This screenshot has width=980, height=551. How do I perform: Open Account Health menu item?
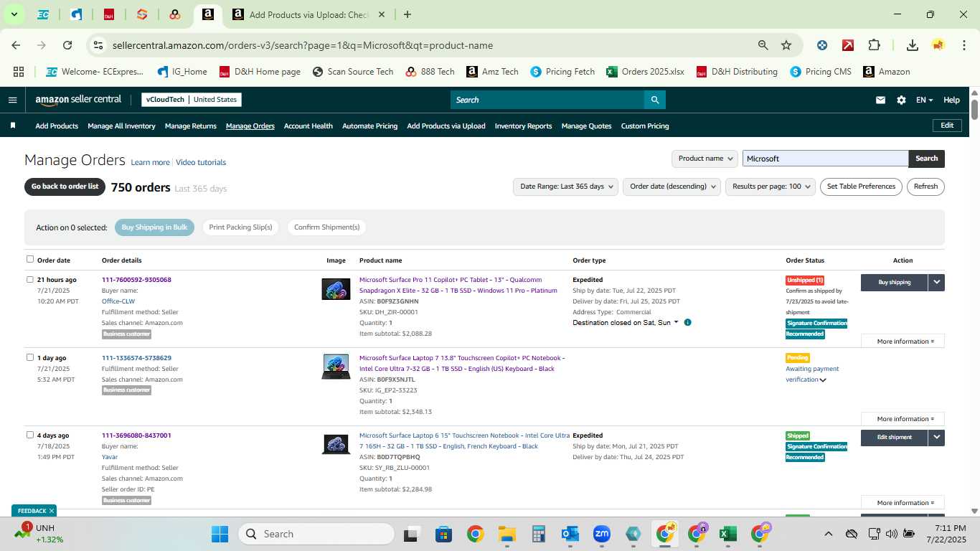(x=308, y=126)
